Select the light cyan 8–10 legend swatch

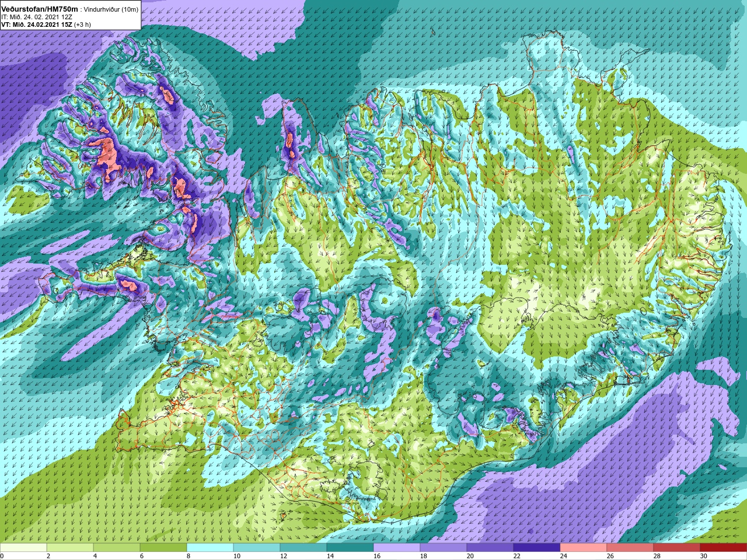pyautogui.click(x=210, y=548)
